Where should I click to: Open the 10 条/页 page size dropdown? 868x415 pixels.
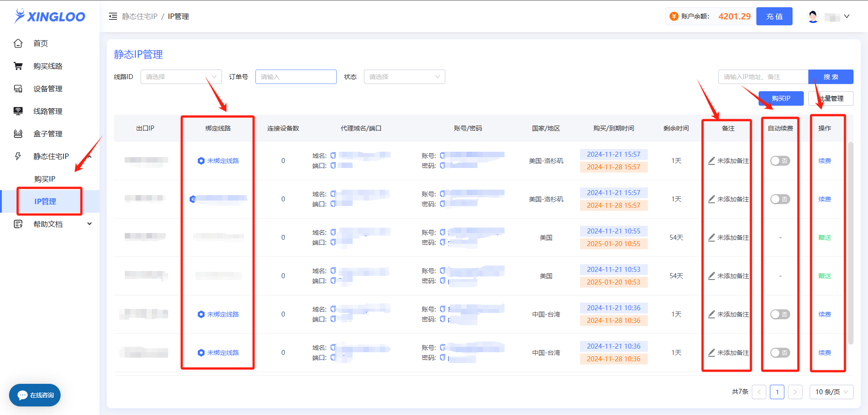pos(831,392)
